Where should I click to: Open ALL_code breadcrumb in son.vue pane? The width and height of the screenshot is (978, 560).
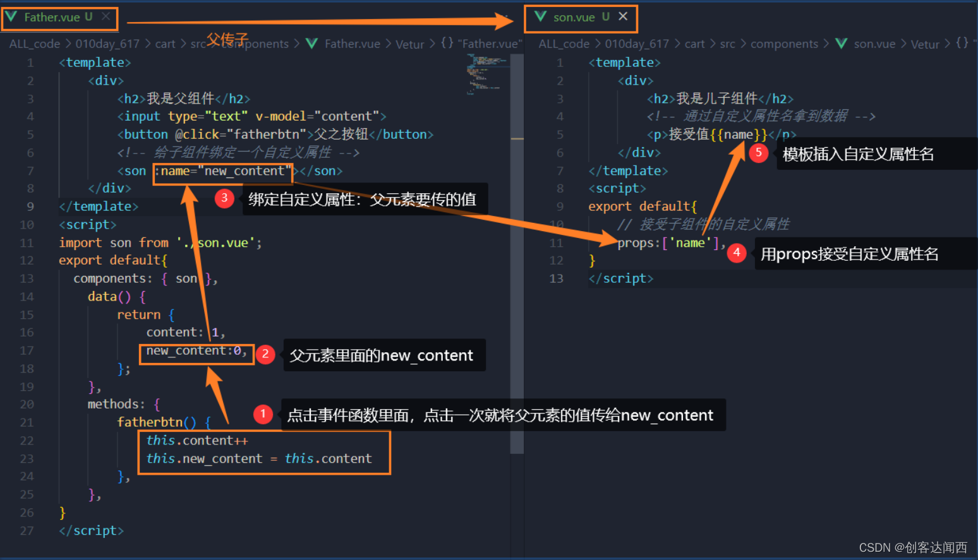pos(564,44)
